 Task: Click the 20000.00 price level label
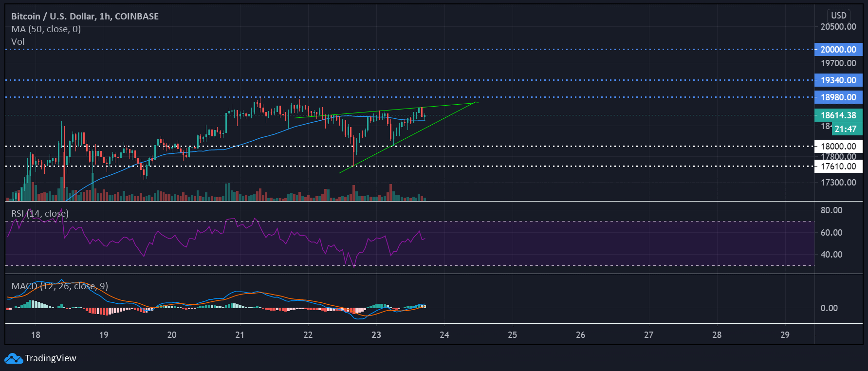(x=838, y=50)
